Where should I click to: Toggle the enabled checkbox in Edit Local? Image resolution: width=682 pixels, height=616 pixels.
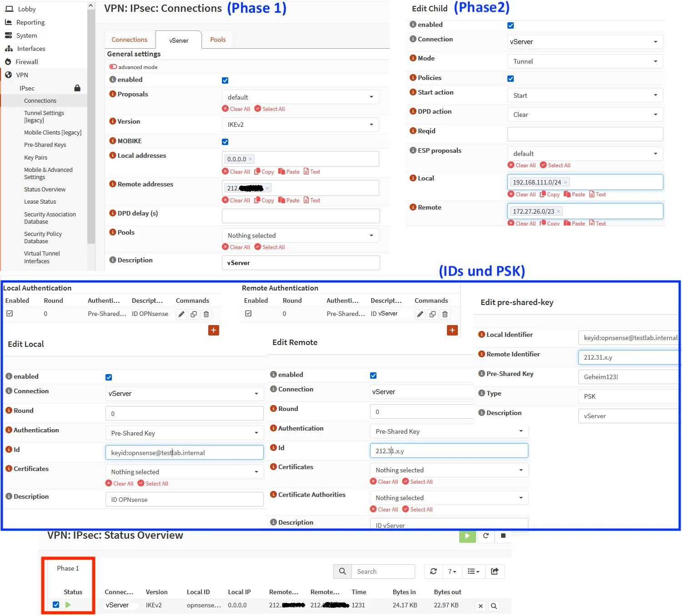pos(109,377)
